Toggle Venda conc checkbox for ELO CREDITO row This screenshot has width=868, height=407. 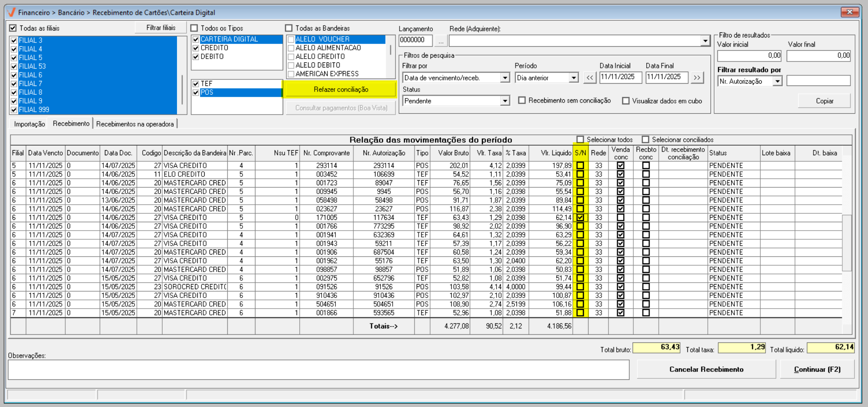coord(620,175)
